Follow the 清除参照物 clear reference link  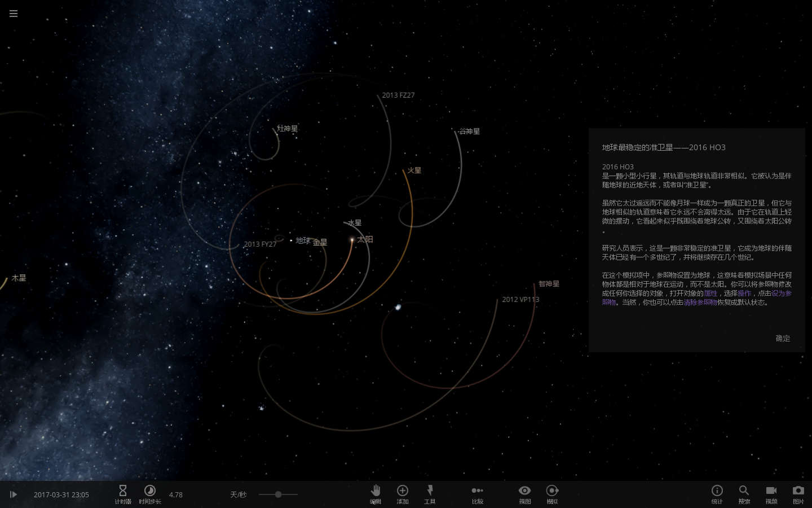tap(700, 303)
